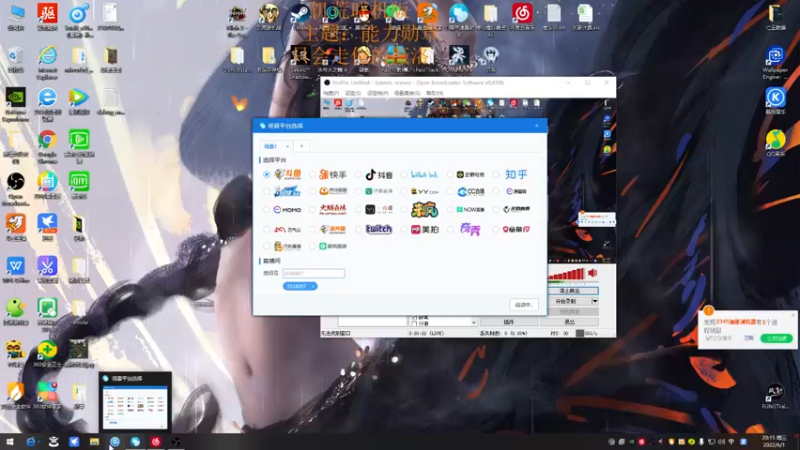Toggle the lower source checkbox in OBS list
The width and height of the screenshot is (800, 450).
tap(414, 323)
